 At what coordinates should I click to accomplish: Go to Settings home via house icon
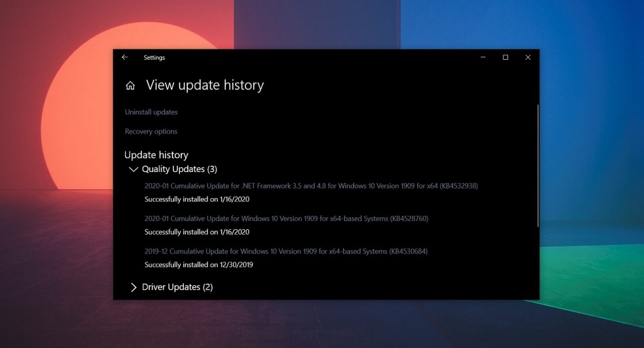click(x=130, y=86)
